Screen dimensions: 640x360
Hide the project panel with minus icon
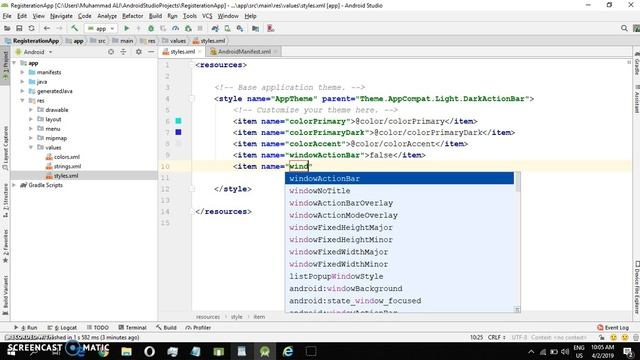point(151,52)
